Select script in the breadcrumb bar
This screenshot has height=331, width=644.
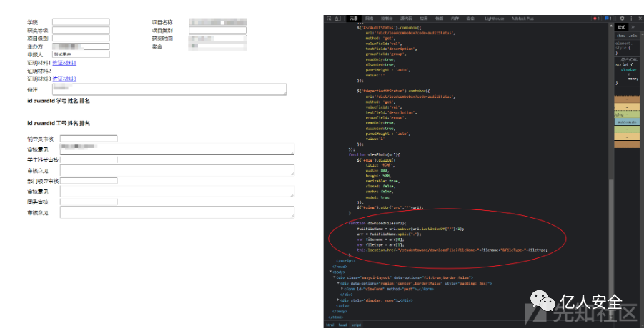point(356,325)
